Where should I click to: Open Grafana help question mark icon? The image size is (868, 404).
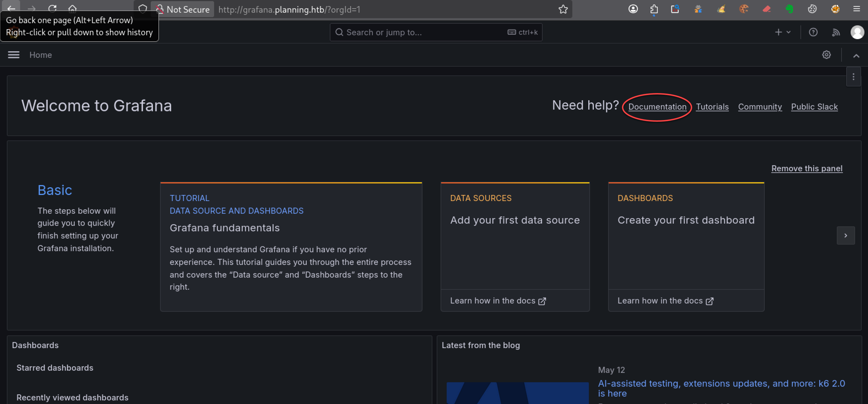(813, 32)
